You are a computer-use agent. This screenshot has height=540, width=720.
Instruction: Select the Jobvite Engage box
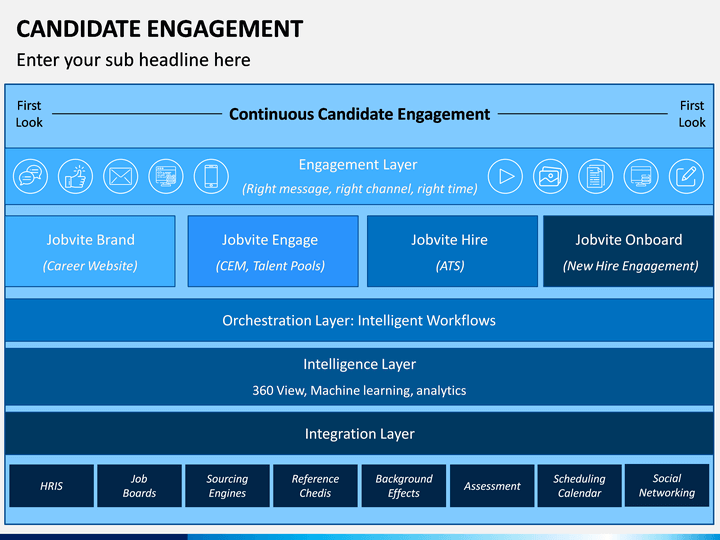pyautogui.click(x=273, y=251)
